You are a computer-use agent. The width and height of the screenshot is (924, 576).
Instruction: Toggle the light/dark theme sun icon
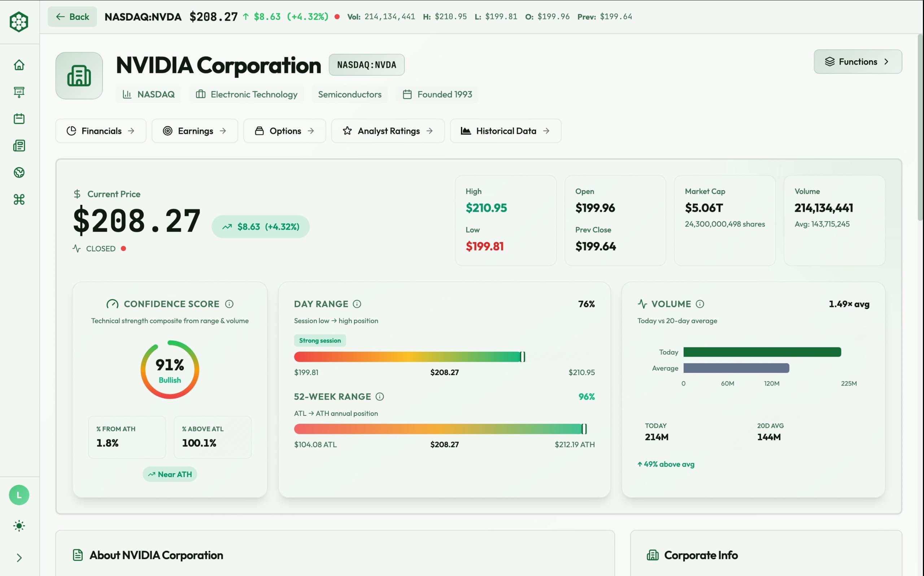(x=19, y=526)
